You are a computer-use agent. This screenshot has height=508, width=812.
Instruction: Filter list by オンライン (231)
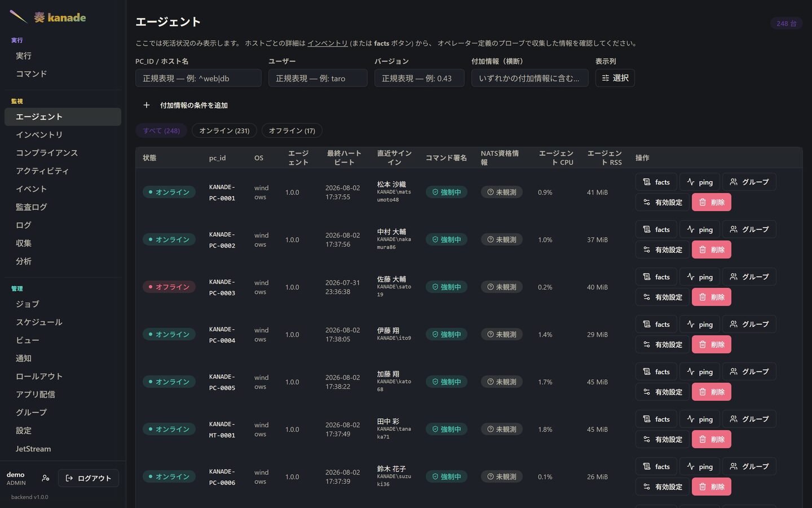(224, 130)
